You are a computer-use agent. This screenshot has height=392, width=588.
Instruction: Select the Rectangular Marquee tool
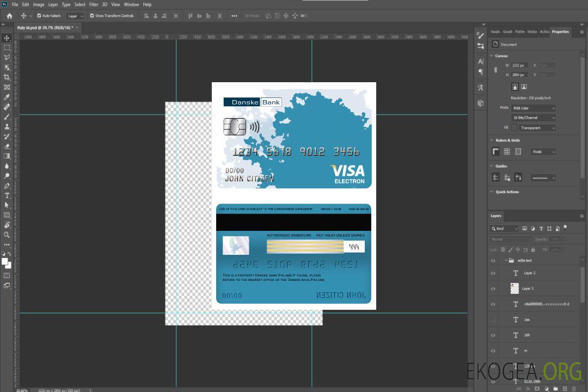click(7, 48)
